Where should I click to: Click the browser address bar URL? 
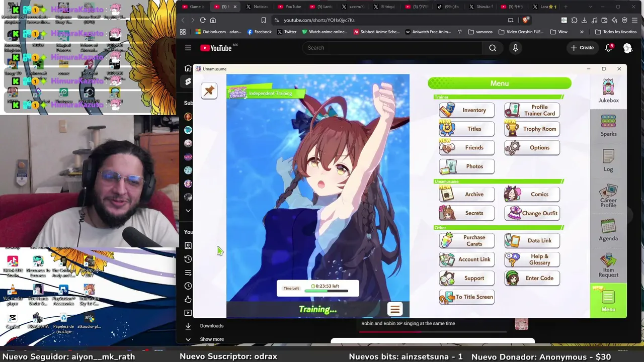[319, 20]
